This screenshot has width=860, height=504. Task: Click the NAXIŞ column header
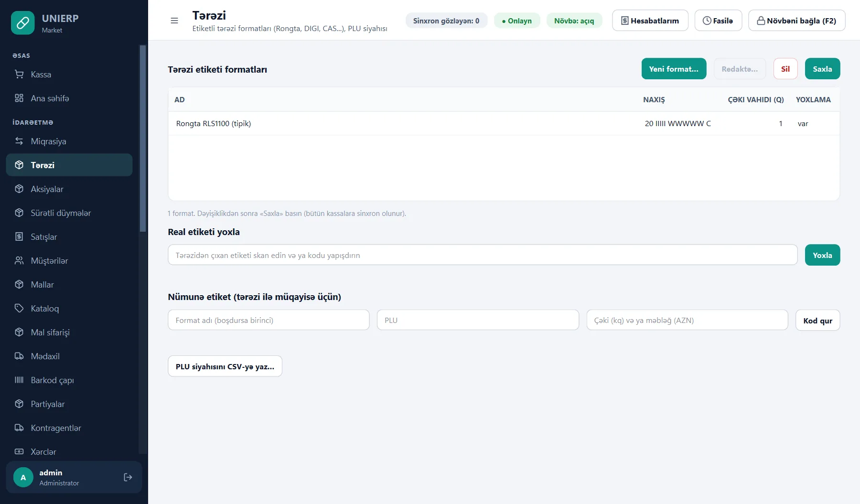[654, 100]
